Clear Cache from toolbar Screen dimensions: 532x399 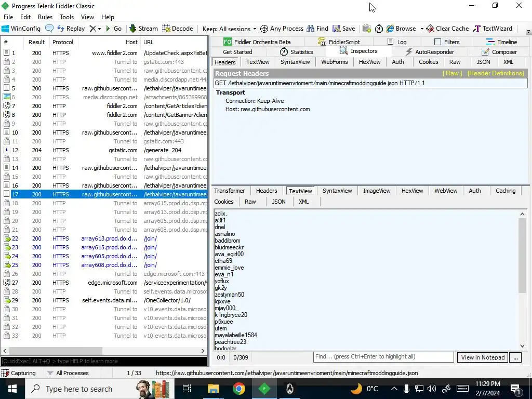click(447, 29)
